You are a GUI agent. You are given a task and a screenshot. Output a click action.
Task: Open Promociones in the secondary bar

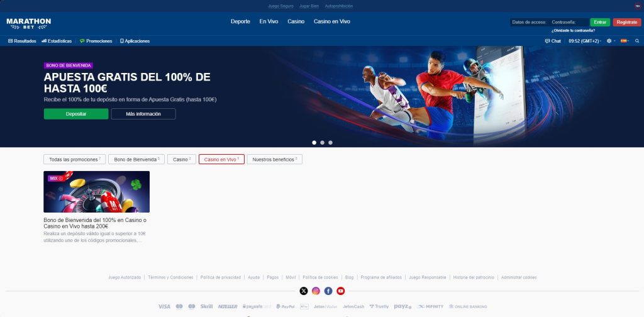96,41
